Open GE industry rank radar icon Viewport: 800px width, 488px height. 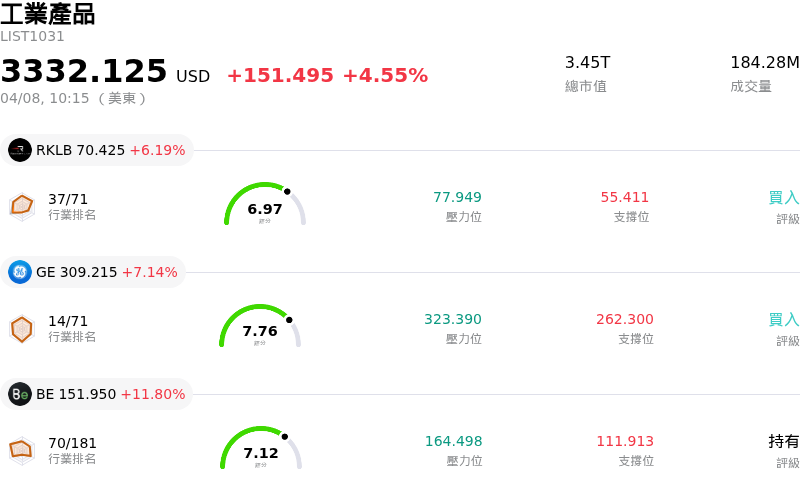coord(22,328)
